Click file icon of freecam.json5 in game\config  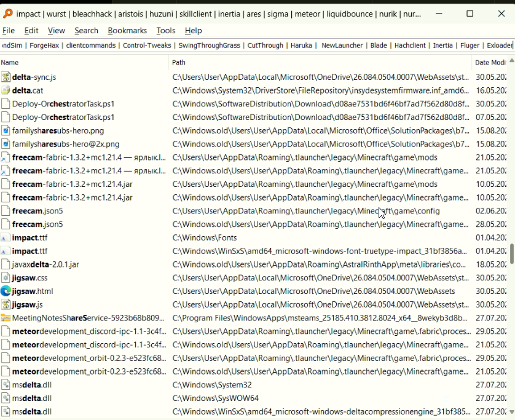(6, 211)
